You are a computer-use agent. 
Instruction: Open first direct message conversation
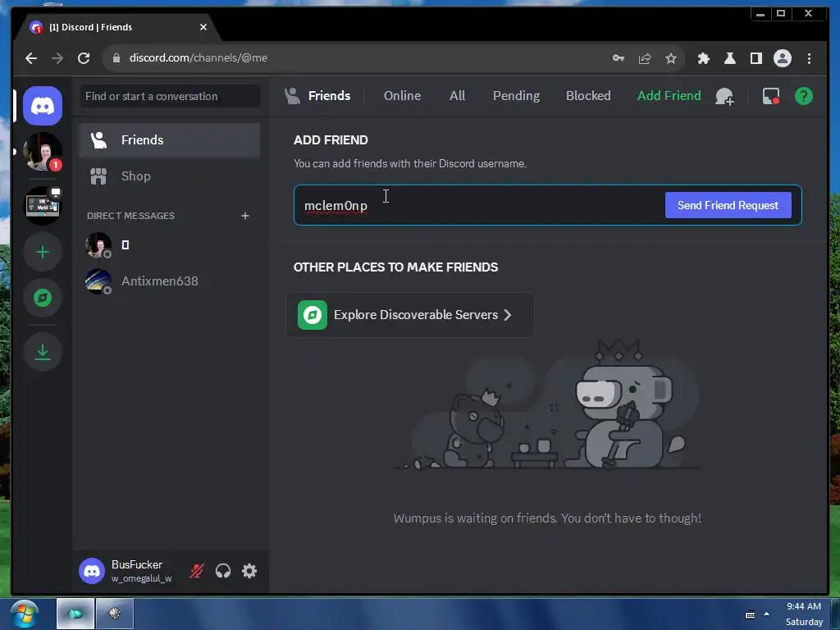(x=170, y=244)
